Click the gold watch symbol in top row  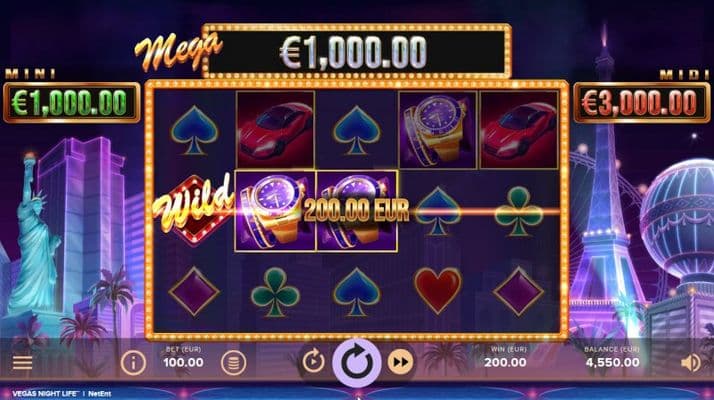(438, 130)
